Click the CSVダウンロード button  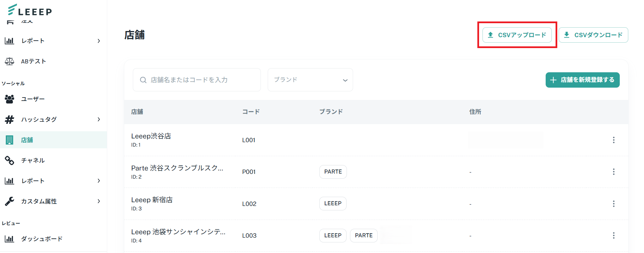[593, 35]
